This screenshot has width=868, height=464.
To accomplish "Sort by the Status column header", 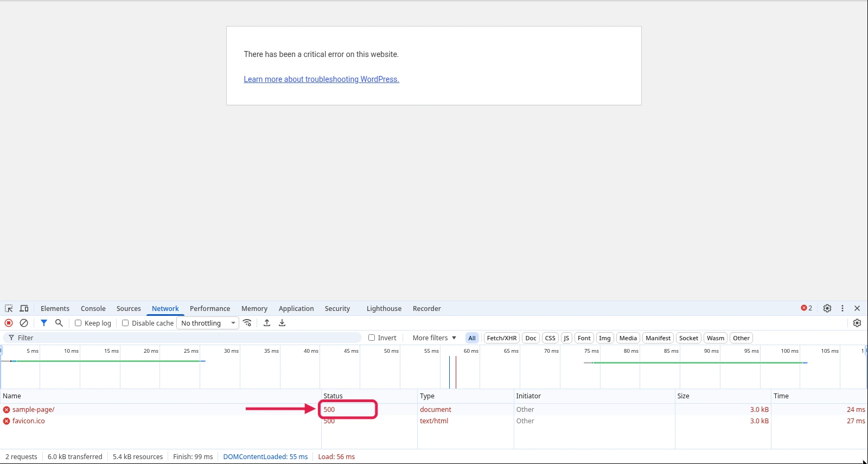I will pos(369,396).
